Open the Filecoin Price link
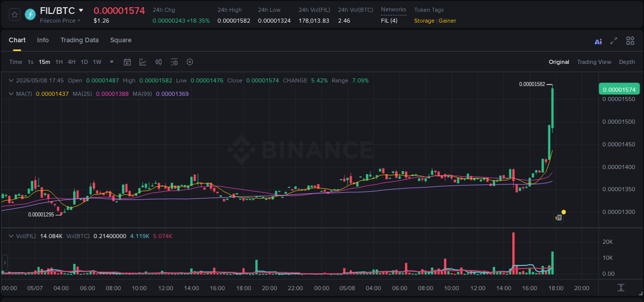Viewport: 644px width, 302px height. tap(60, 21)
